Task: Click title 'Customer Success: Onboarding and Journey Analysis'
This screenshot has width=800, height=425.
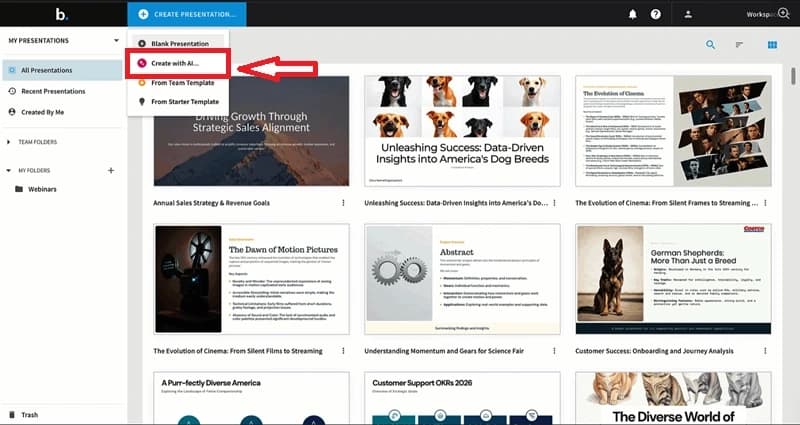Action: [655, 351]
